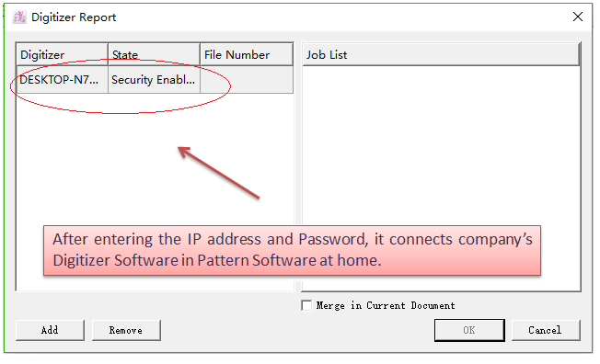Click the Security Enabl... state cell
Viewport: 600px width, 364px height.
pos(155,80)
